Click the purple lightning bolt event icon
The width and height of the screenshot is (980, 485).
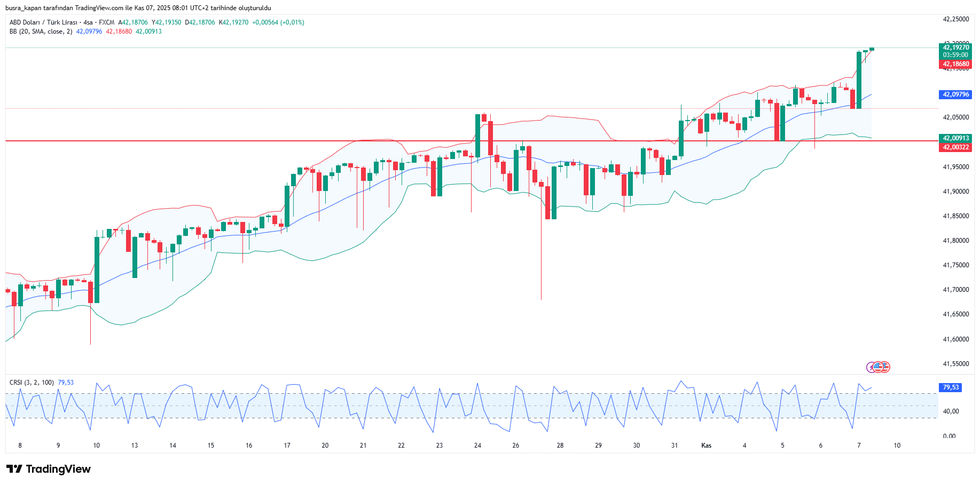[x=871, y=367]
